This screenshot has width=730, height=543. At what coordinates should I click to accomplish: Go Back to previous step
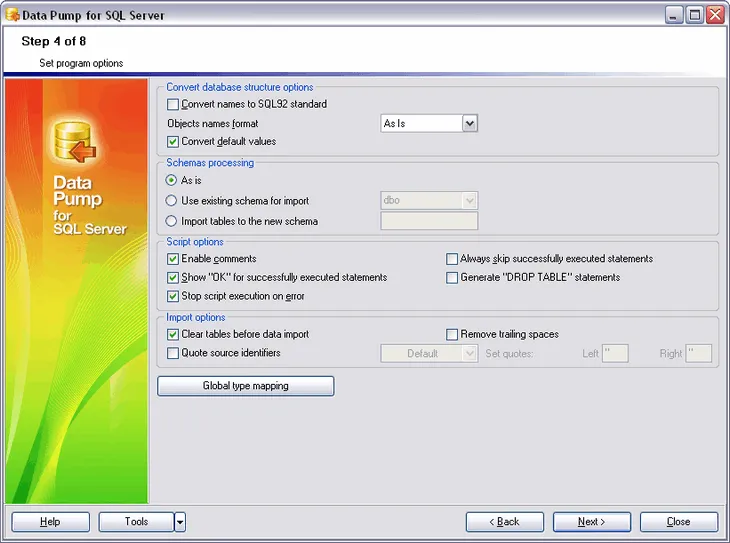[x=505, y=522]
